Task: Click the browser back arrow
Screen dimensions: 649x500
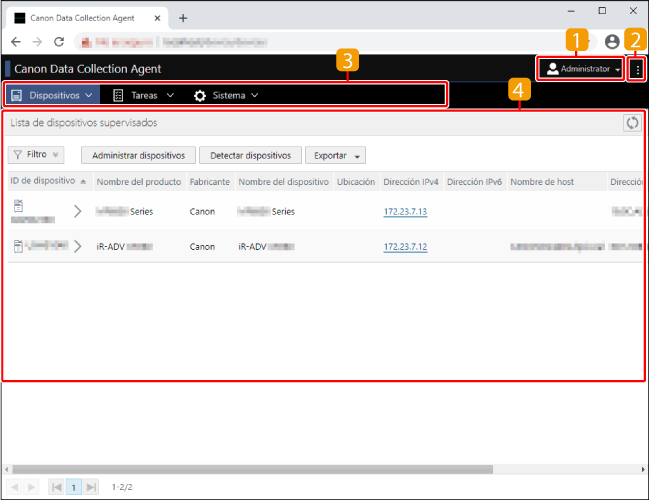Action: pyautogui.click(x=16, y=42)
